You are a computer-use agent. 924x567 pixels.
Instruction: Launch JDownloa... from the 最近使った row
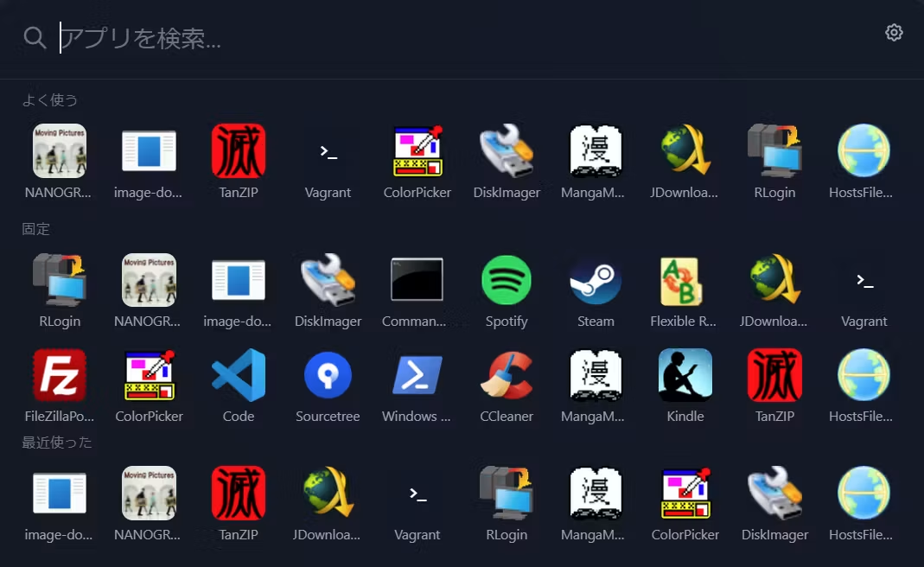[x=328, y=504]
